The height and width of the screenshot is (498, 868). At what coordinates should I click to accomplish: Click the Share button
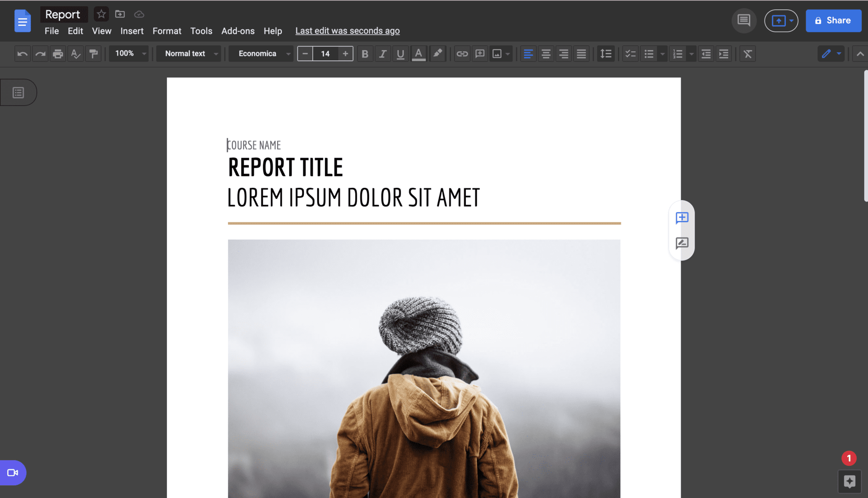coord(832,20)
